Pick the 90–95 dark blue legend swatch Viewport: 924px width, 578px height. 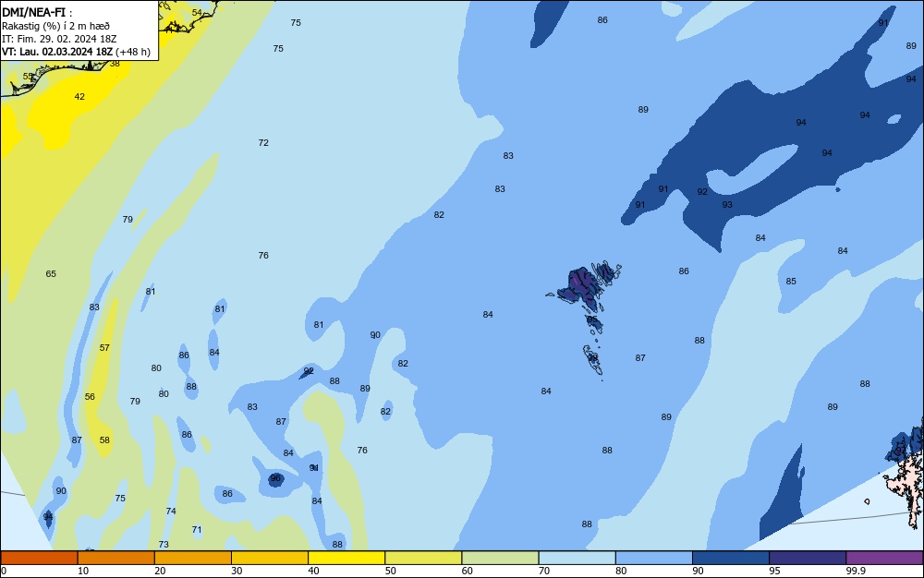[731, 558]
